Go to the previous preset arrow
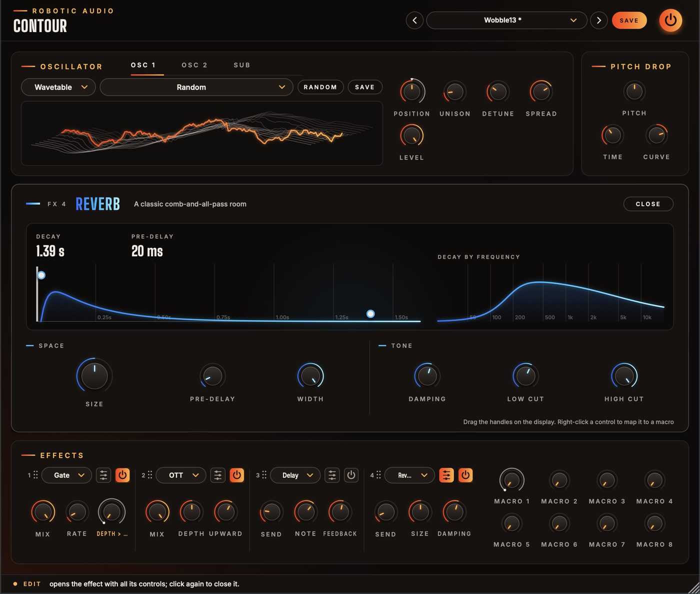 (x=414, y=21)
